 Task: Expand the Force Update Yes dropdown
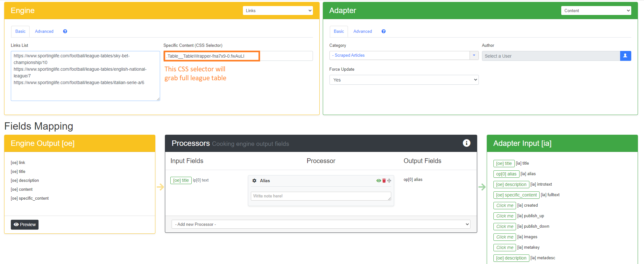pyautogui.click(x=404, y=80)
